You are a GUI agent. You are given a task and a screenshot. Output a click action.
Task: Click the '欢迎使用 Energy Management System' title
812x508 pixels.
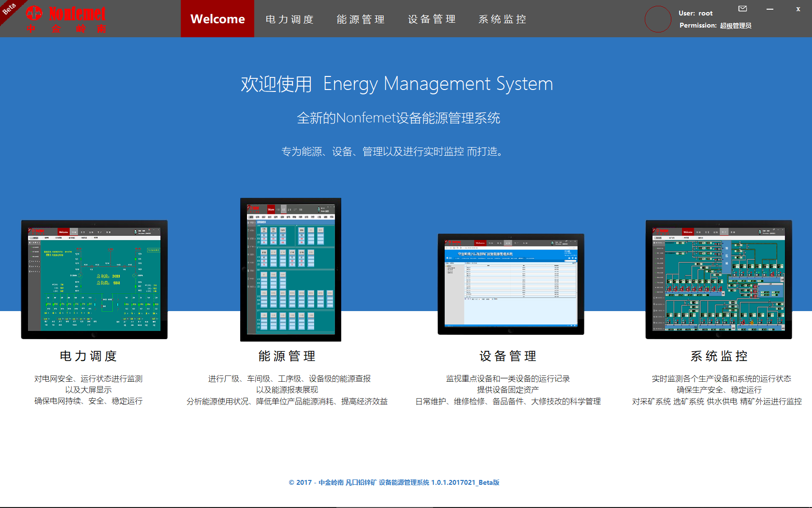tap(397, 84)
